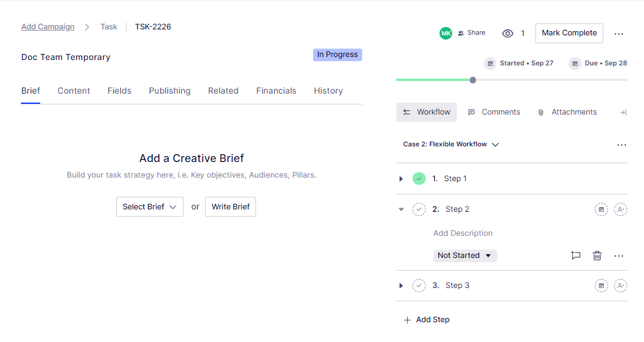Click the Add Campaign breadcrumb link
The width and height of the screenshot is (644, 342).
(48, 27)
